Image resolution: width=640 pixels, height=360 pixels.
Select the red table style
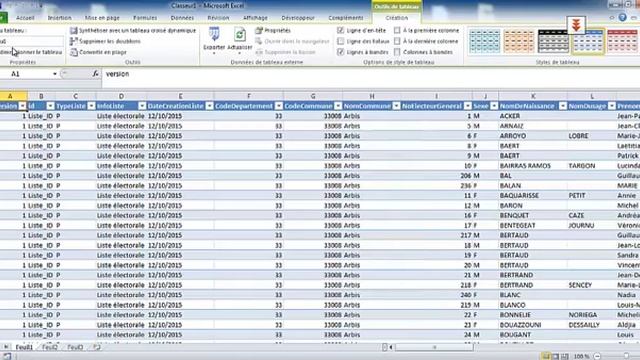tap(622, 41)
